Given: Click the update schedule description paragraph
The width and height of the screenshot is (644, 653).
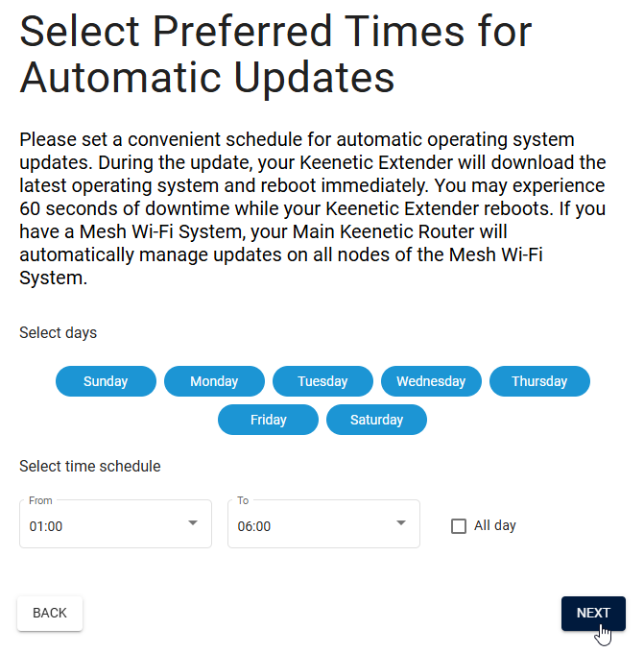Looking at the screenshot, I should click(x=312, y=208).
